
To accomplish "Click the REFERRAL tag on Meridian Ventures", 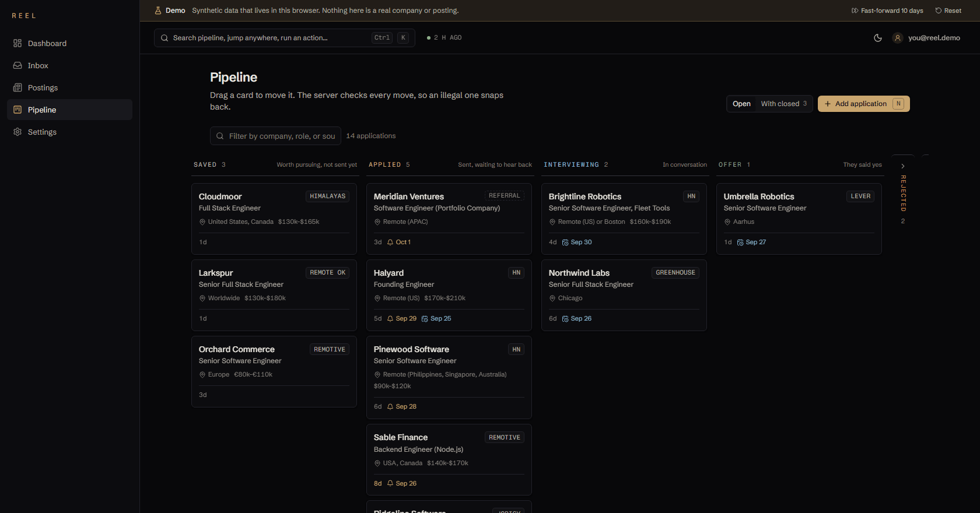I will [504, 196].
